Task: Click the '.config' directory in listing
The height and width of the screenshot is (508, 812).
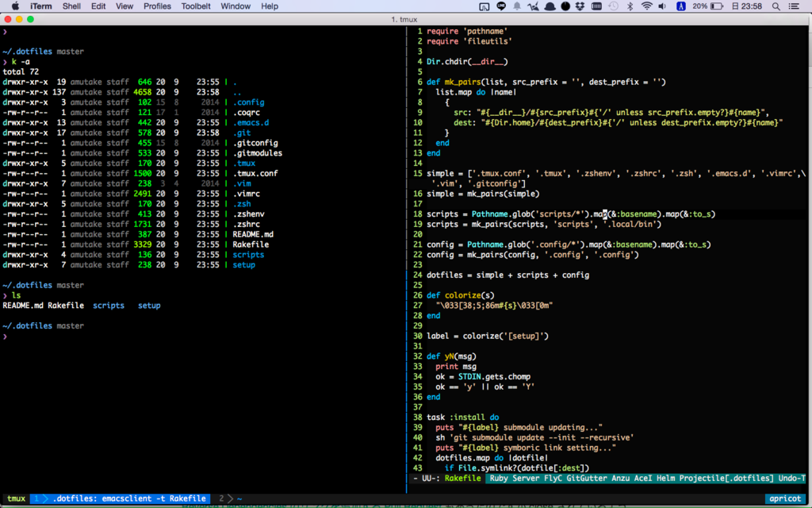Action: click(248, 102)
